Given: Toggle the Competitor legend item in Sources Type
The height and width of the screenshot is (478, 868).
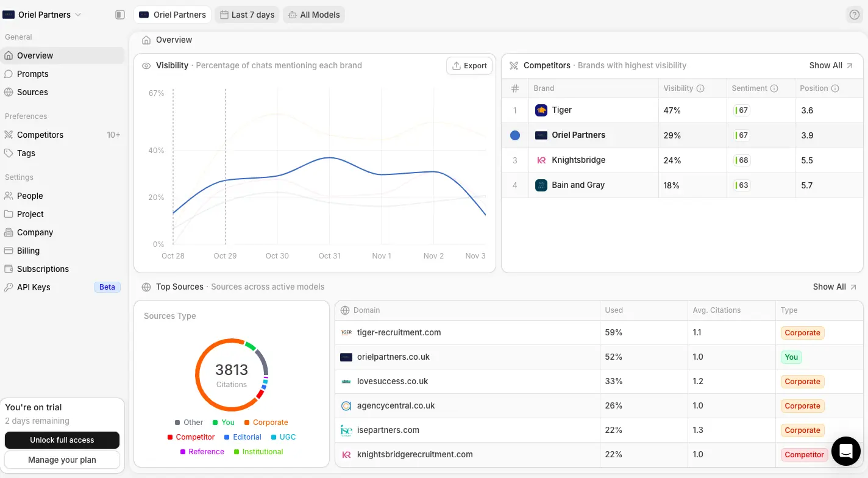Looking at the screenshot, I should click(x=191, y=437).
